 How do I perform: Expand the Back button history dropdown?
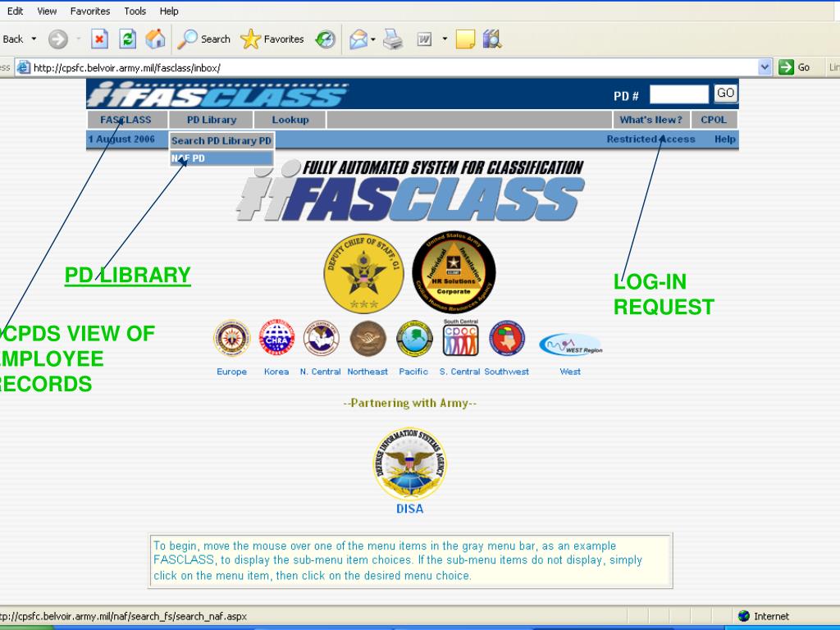(34, 39)
